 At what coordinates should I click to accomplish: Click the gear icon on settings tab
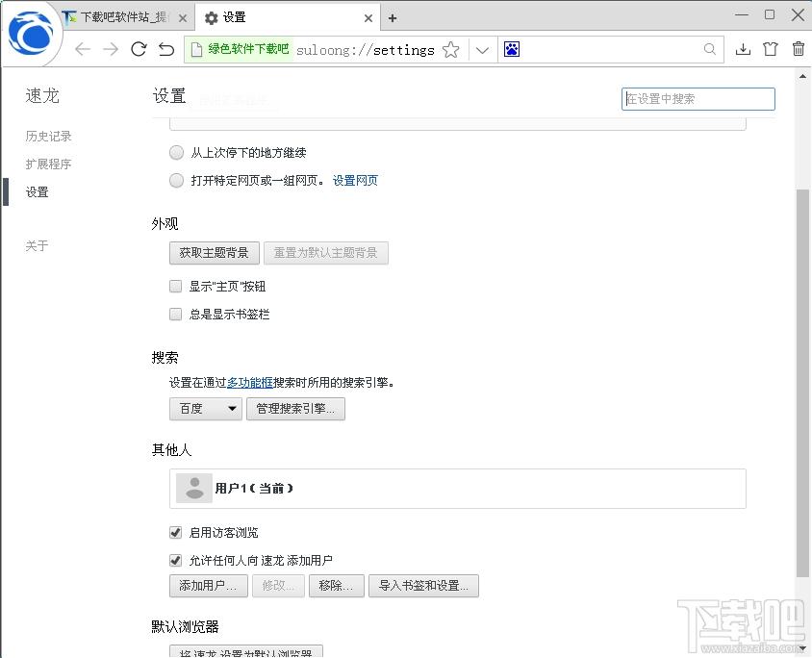click(x=211, y=18)
